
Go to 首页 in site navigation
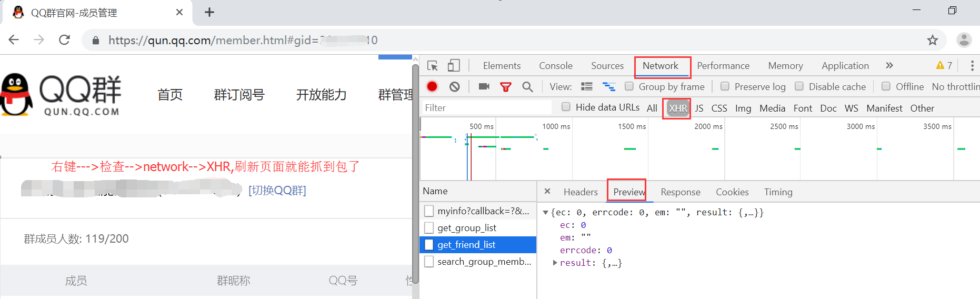(x=169, y=95)
